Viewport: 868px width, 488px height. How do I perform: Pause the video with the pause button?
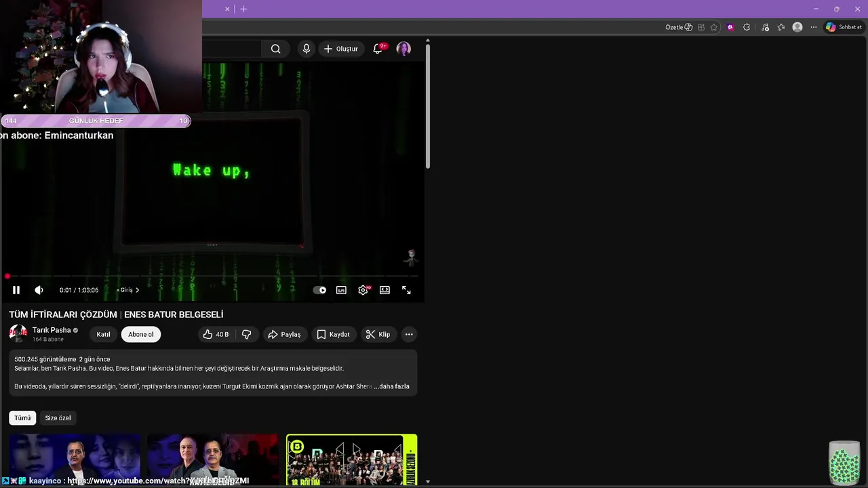[16, 290]
